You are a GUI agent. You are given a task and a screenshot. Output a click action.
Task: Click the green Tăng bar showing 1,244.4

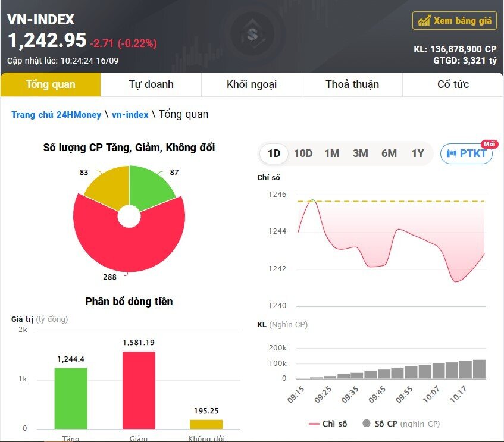[x=71, y=399]
